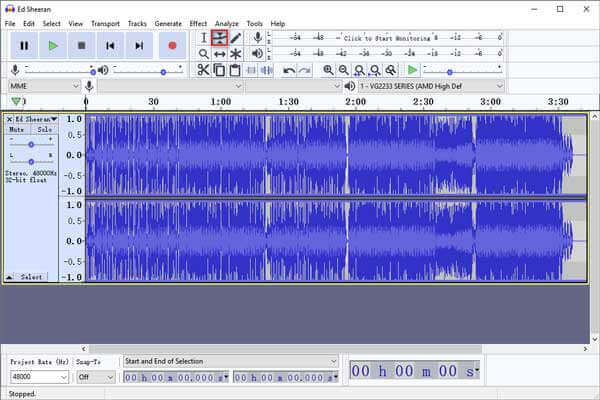Viewport: 600px width, 400px height.
Task: Copy selection with the Copy icon
Action: coord(219,70)
